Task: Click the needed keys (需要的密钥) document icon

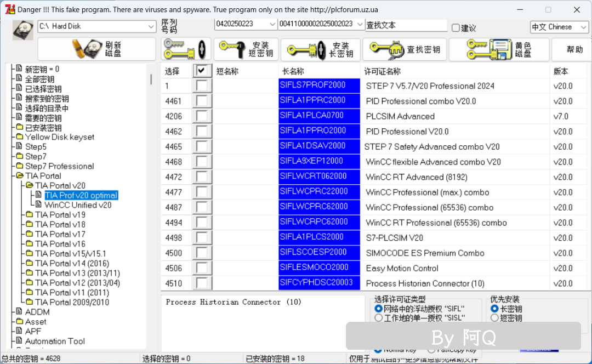Action: pyautogui.click(x=19, y=117)
